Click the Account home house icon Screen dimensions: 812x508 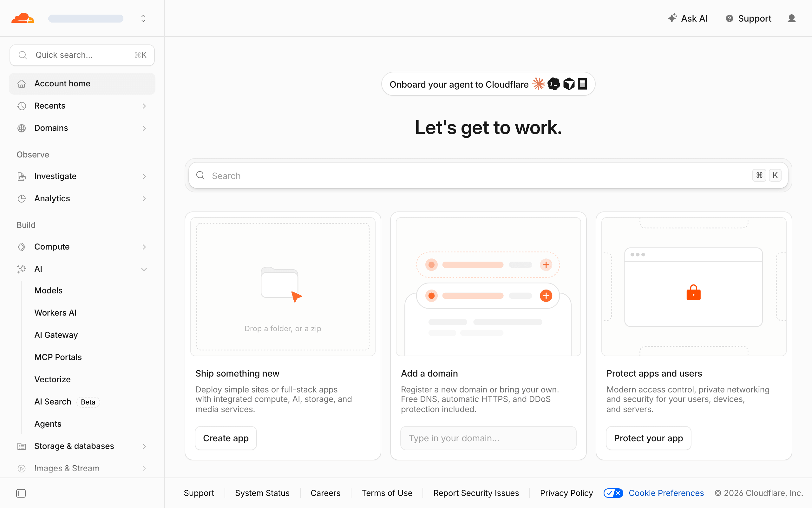pos(22,84)
